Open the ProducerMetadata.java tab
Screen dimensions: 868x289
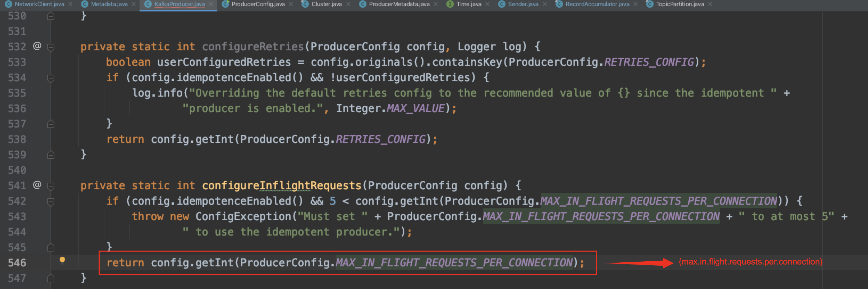point(399,4)
